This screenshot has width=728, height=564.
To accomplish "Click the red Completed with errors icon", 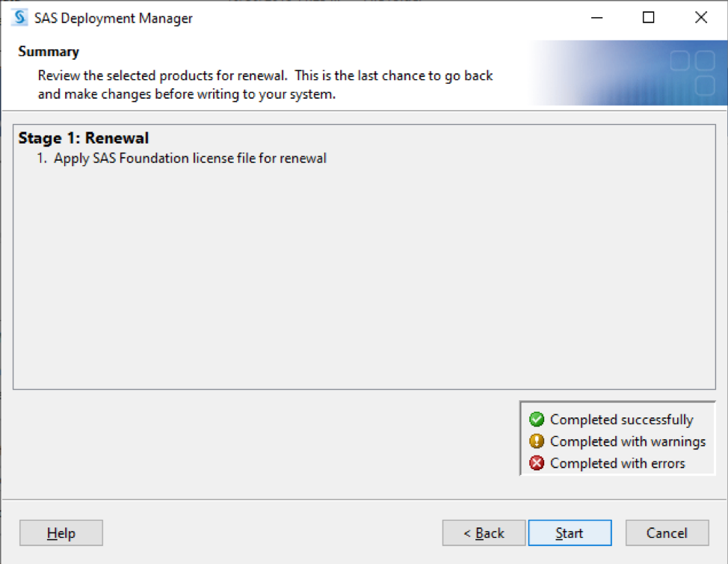I will [536, 463].
